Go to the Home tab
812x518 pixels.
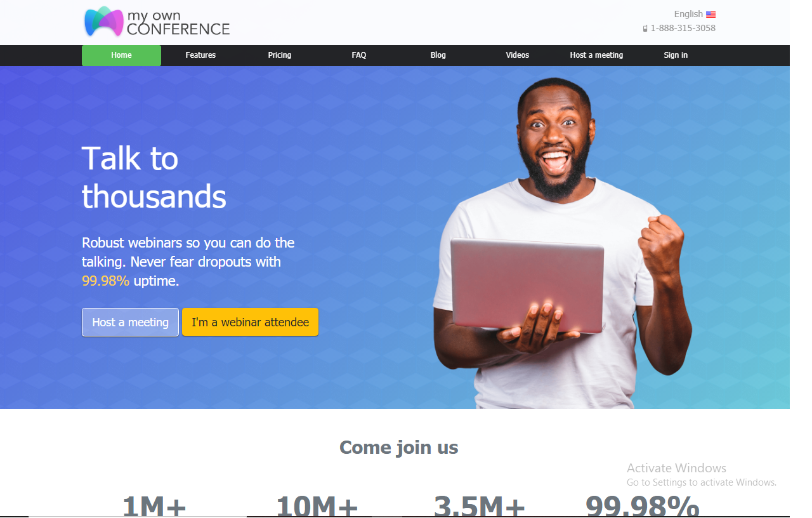click(121, 55)
